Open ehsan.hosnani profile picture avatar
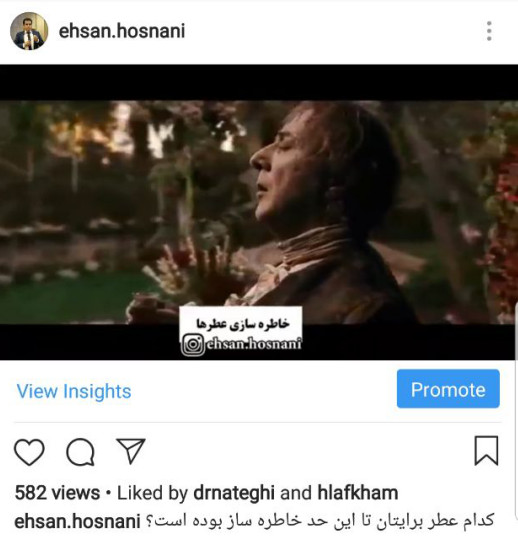The width and height of the screenshot is (518, 543). (x=29, y=31)
